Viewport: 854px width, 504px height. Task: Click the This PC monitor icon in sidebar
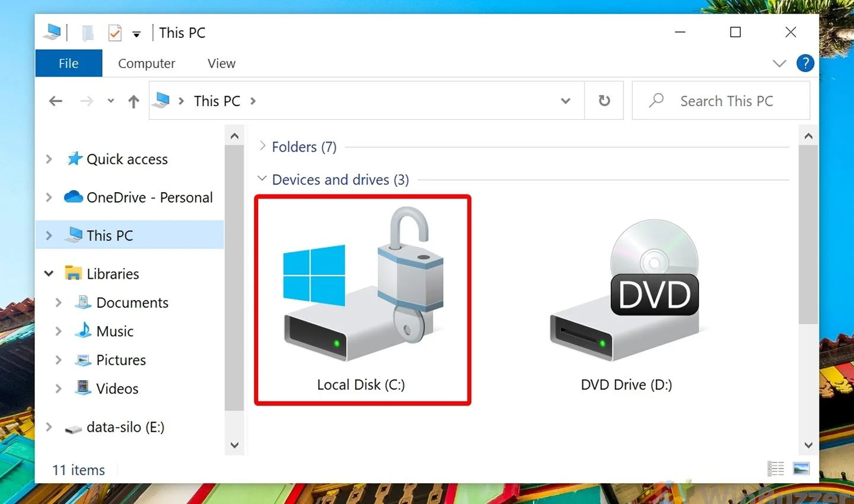(x=74, y=235)
